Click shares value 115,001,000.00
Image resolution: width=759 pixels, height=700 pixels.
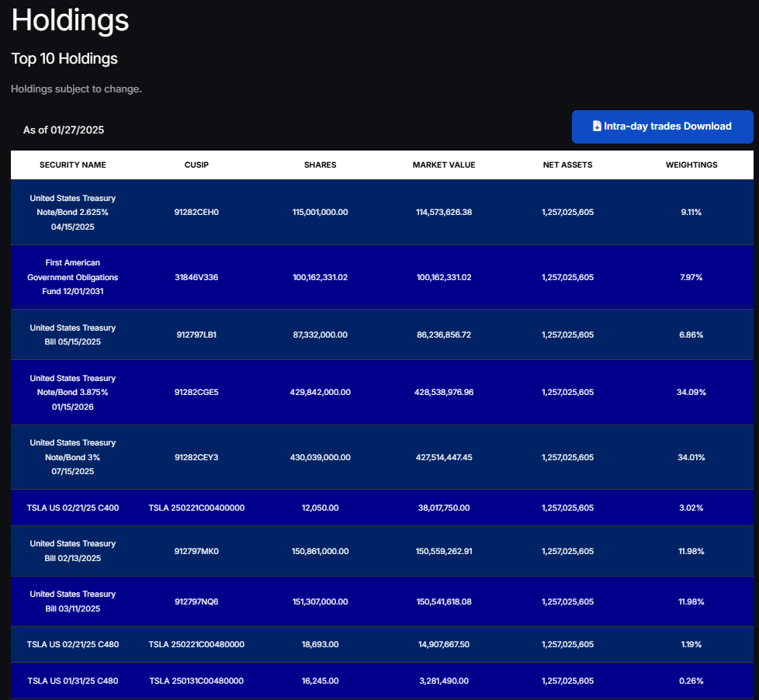point(320,212)
